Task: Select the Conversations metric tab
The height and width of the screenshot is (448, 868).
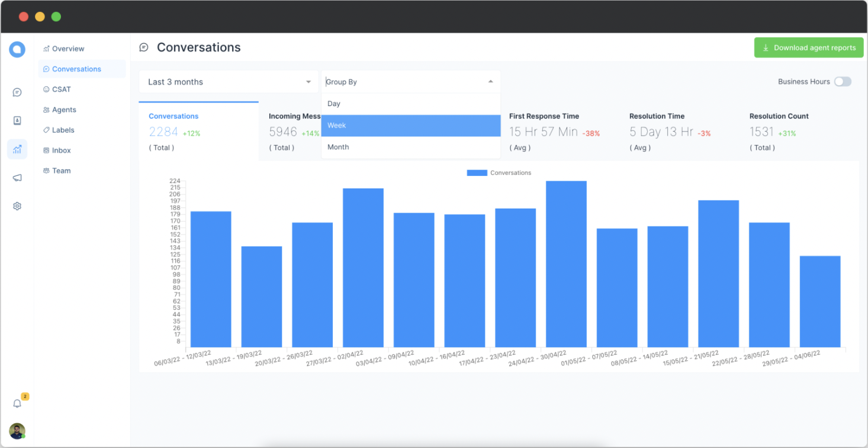Action: click(198, 131)
